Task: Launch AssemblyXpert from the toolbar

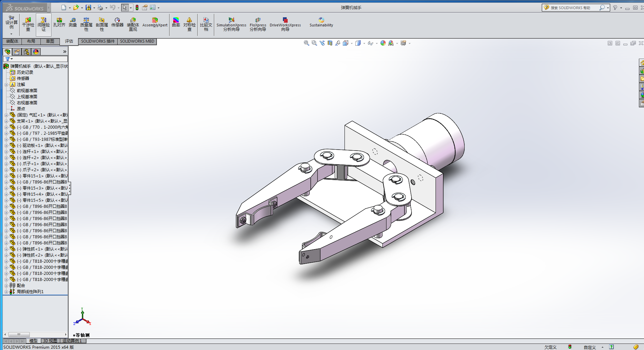Action: pyautogui.click(x=155, y=22)
